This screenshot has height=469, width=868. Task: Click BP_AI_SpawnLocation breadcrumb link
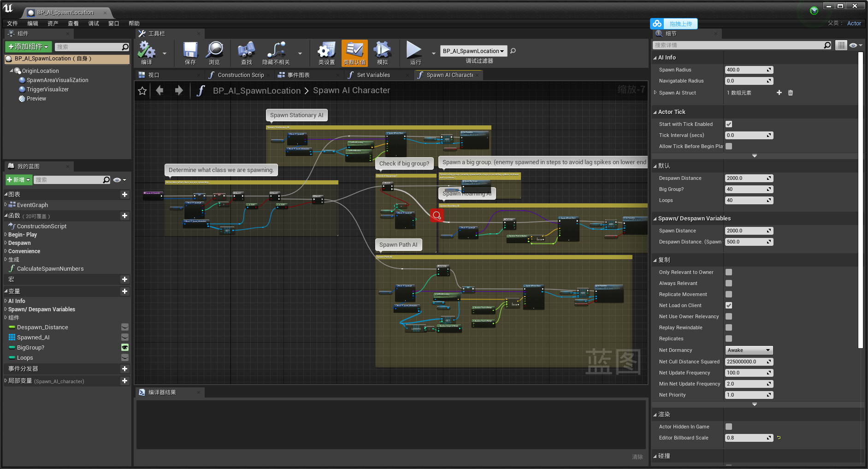pos(257,91)
